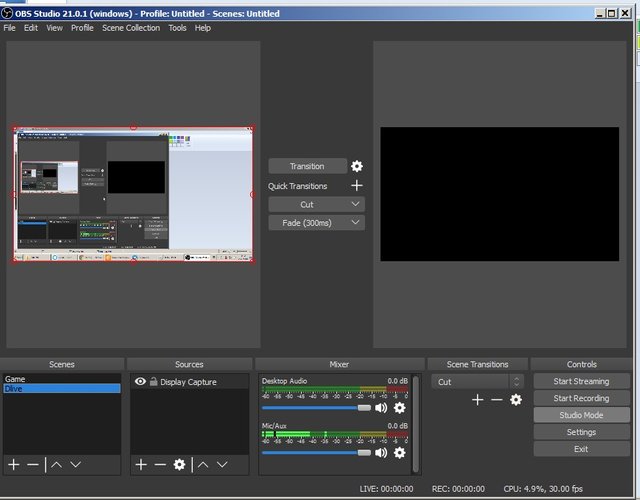Move scene up in Scenes list
This screenshot has width=640, height=500.
coord(56,464)
